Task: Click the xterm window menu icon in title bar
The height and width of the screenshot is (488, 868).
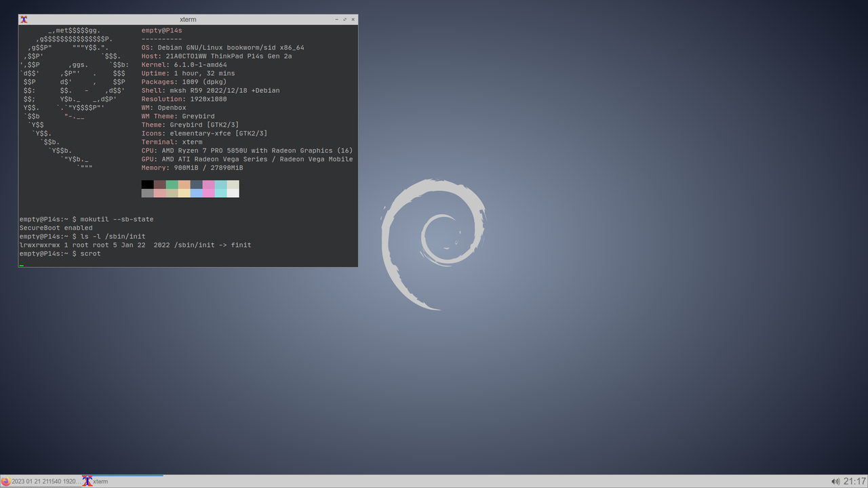Action: coord(24,20)
